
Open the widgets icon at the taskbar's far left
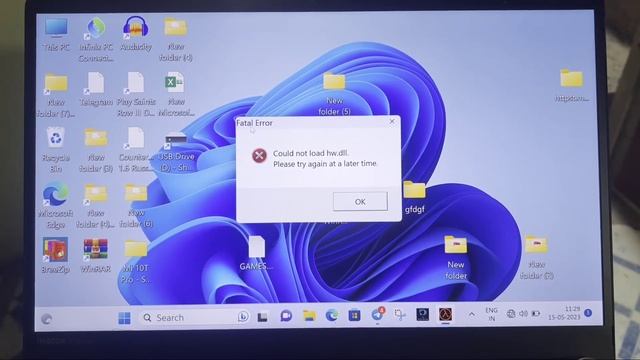tap(47, 319)
